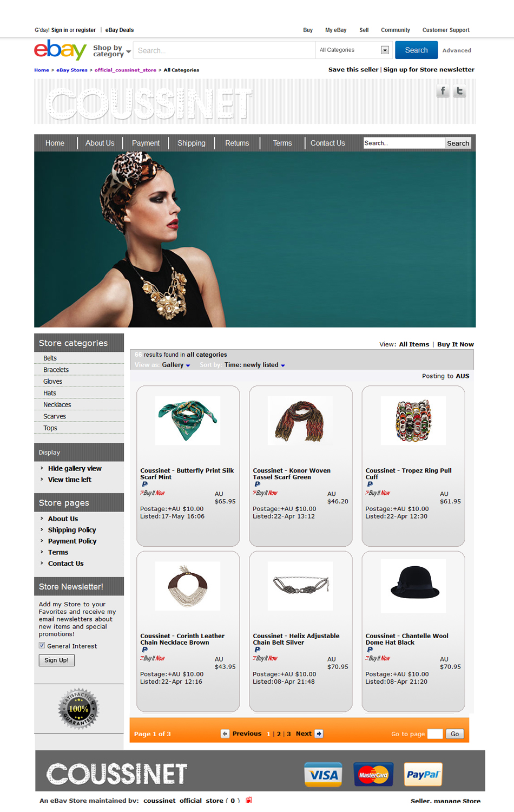Screen dimensions: 514x812
Task: Expand the Shop by category menu
Action: (x=111, y=51)
